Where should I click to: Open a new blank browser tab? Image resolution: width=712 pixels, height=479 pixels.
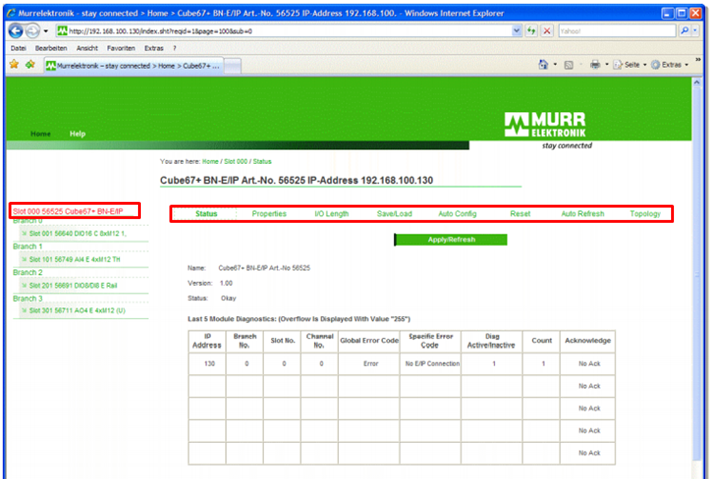point(232,66)
